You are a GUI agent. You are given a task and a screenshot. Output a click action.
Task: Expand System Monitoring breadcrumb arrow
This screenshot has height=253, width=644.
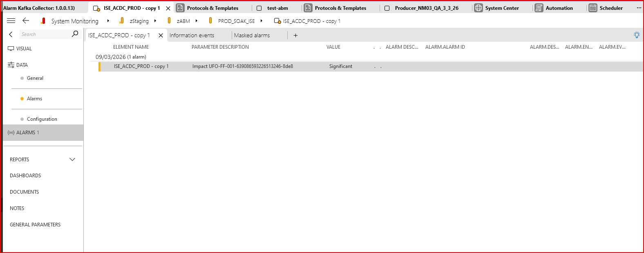108,21
